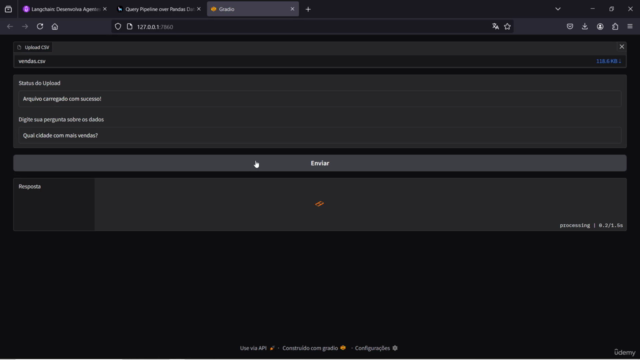Image resolution: width=640 pixels, height=360 pixels.
Task: Open the account profile icon
Action: pos(600,27)
